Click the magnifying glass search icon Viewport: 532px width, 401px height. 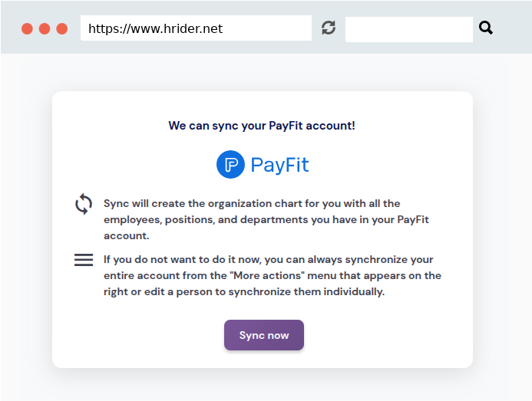(x=485, y=28)
